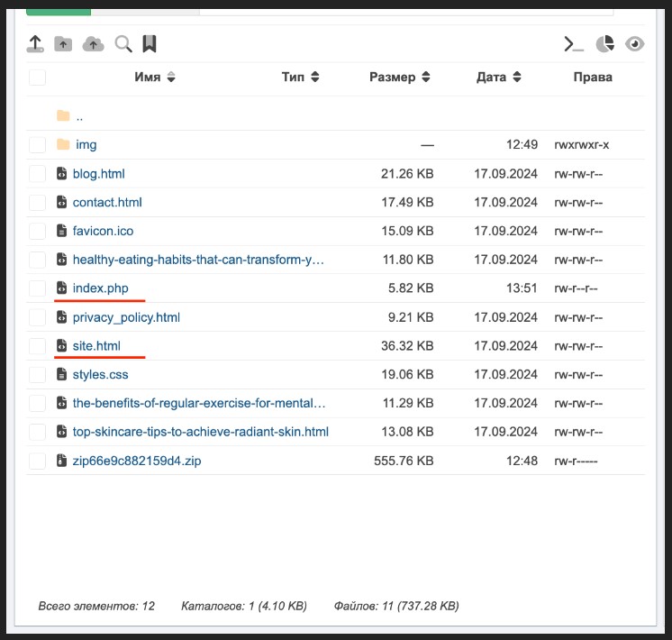Screen dimensions: 672x640
Task: Sort files by Имя column arrow
Action: [x=171, y=78]
